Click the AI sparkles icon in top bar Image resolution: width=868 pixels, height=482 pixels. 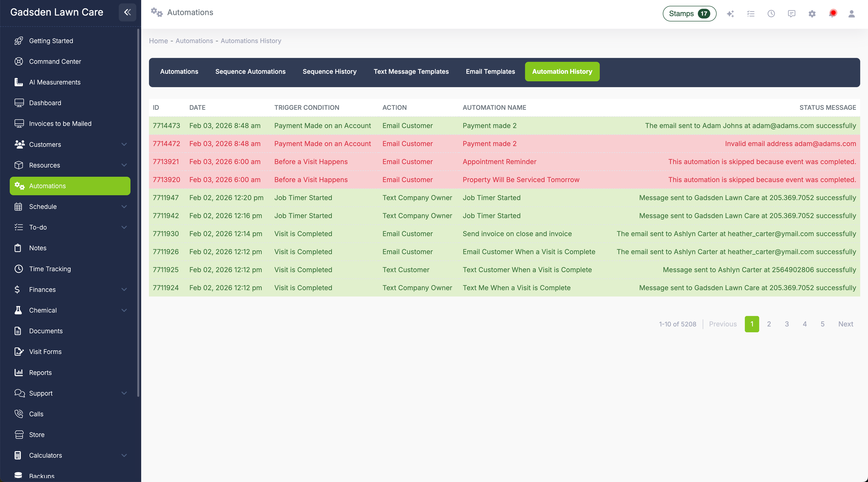coord(730,14)
